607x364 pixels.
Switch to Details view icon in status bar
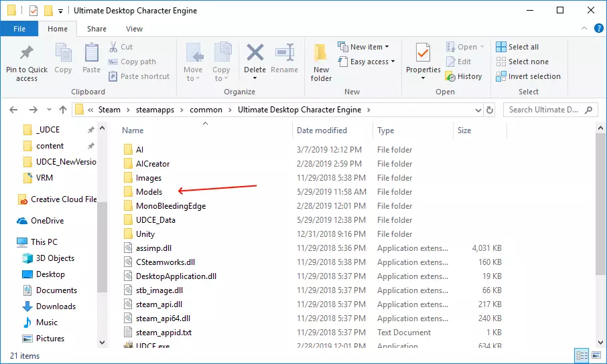pyautogui.click(x=582, y=355)
